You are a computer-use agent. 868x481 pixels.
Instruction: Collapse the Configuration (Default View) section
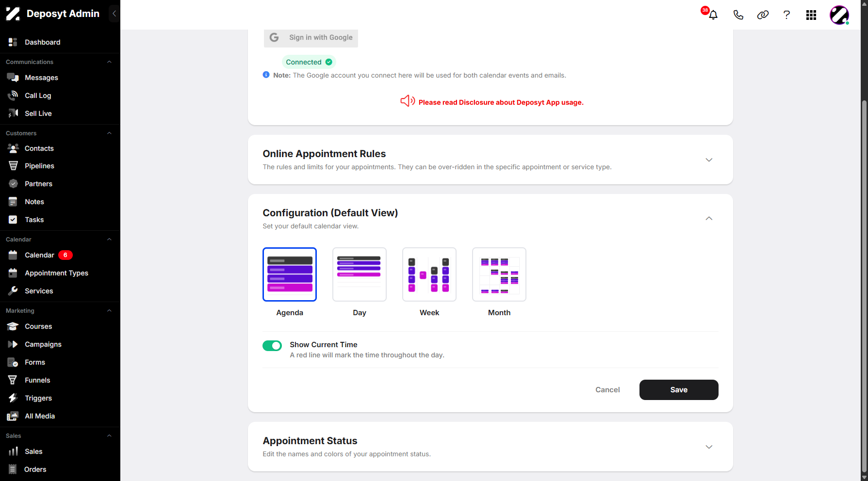tap(709, 219)
